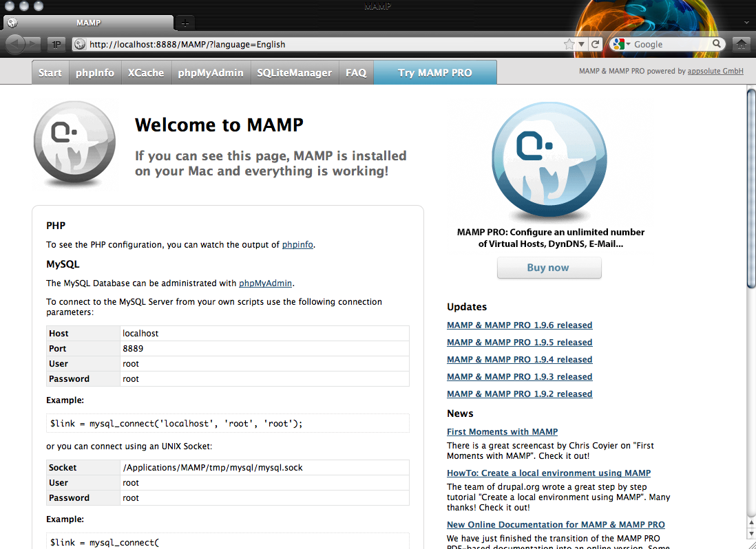Open the tab list dropdown arrow
The height and width of the screenshot is (549, 756).
(746, 23)
